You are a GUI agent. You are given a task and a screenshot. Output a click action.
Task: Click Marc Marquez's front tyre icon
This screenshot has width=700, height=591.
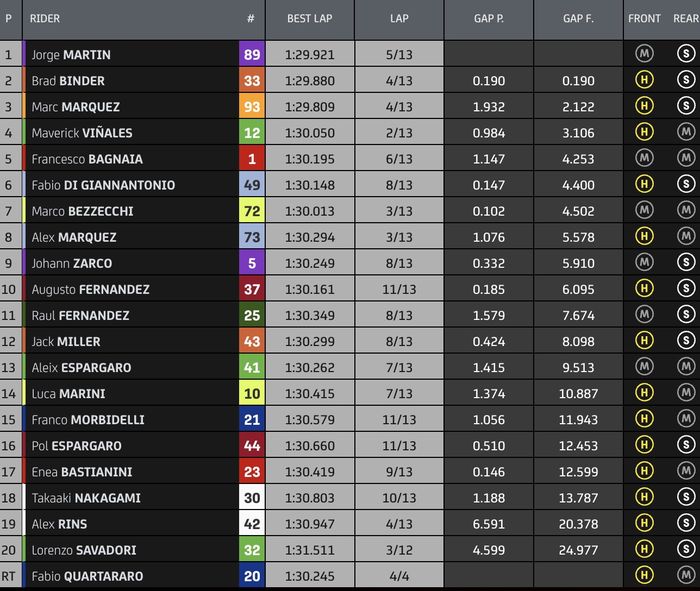click(644, 106)
